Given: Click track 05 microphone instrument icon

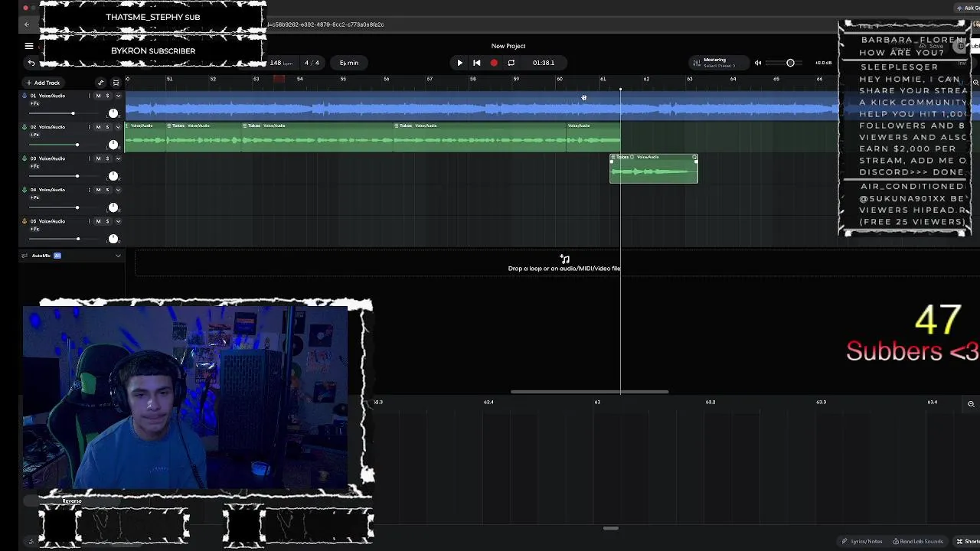Looking at the screenshot, I should tap(24, 221).
